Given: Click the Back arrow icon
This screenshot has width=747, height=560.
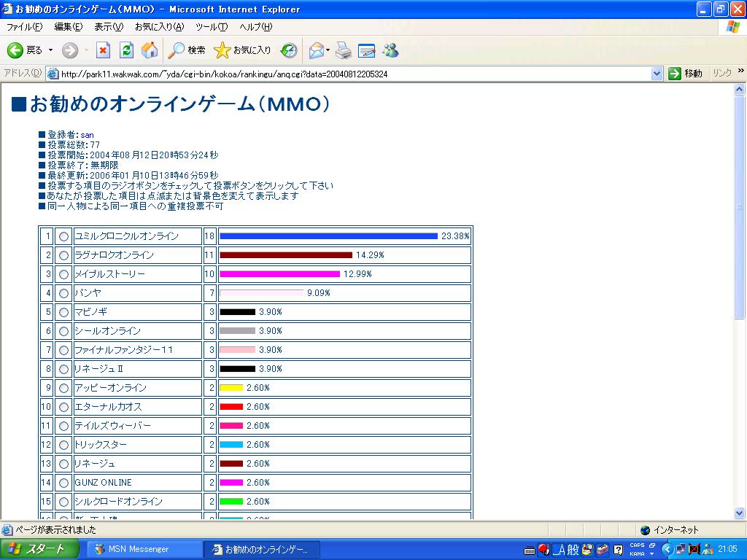Looking at the screenshot, I should pyautogui.click(x=15, y=50).
